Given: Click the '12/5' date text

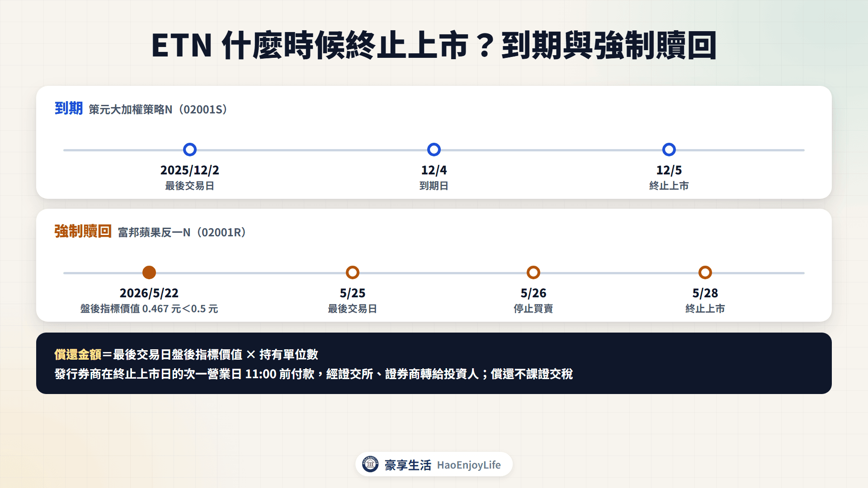Looking at the screenshot, I should point(669,170).
